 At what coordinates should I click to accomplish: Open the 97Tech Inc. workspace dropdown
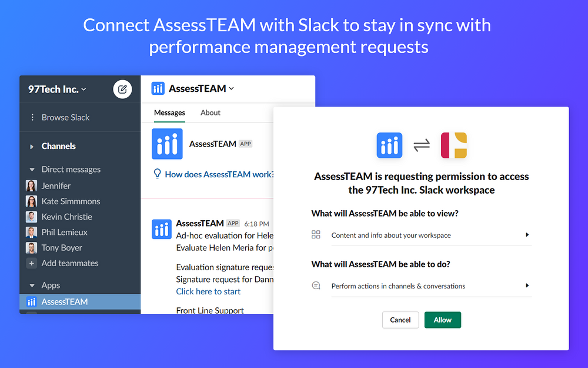(58, 89)
